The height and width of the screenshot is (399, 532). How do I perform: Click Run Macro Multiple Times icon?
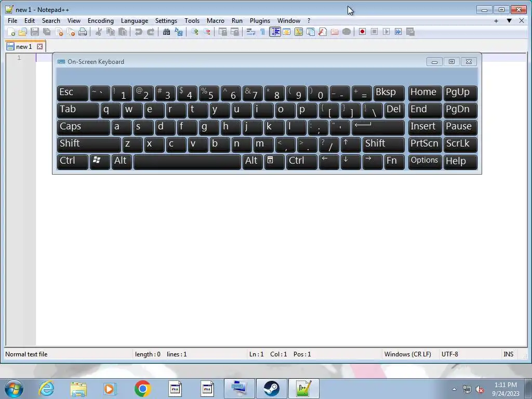coord(398,32)
